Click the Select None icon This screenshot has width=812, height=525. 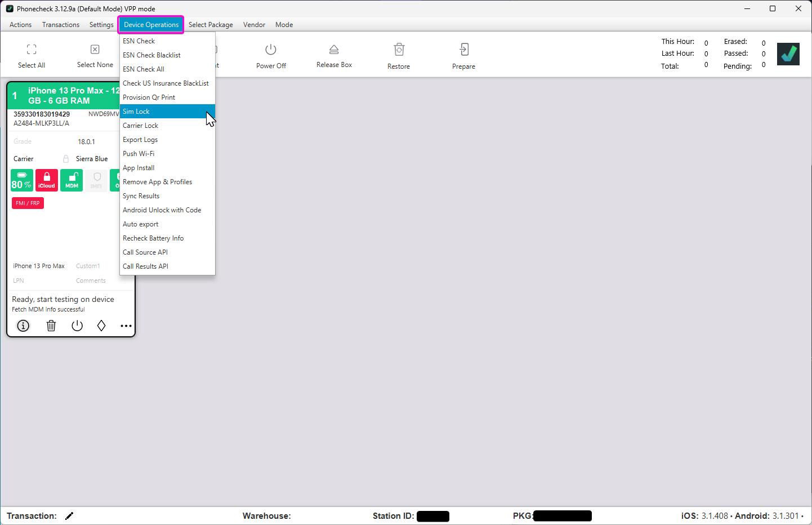[x=95, y=50]
